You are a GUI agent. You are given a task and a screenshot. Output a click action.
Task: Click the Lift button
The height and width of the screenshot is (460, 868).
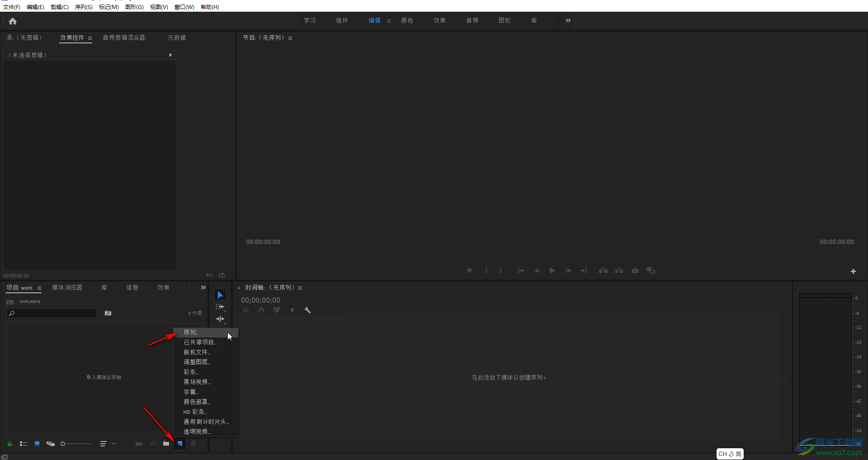[x=603, y=271]
